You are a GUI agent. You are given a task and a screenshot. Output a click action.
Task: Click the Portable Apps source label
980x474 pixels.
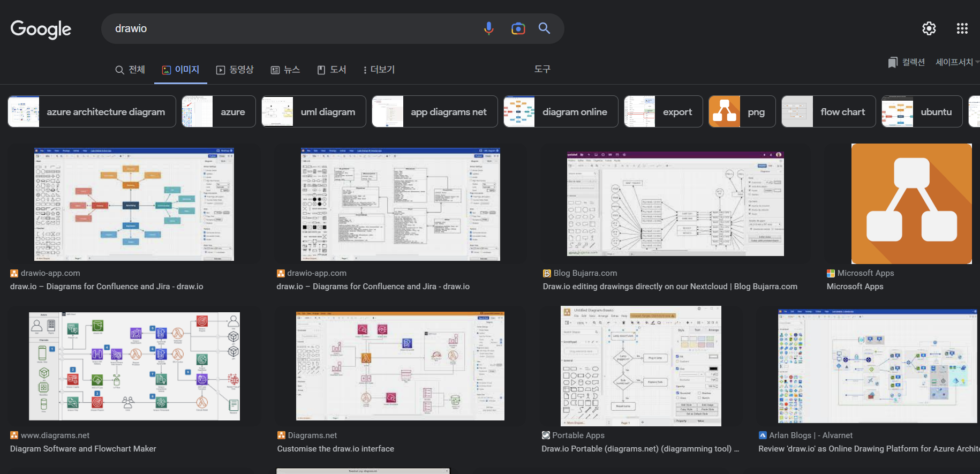coord(578,435)
